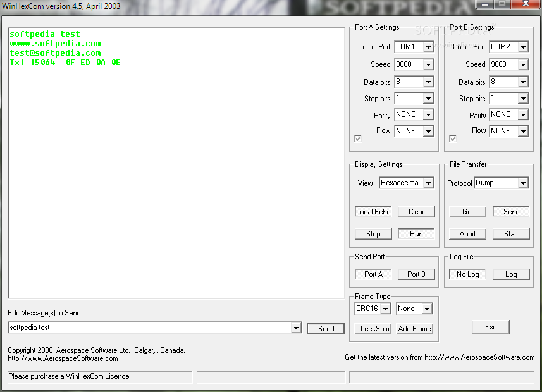
Task: Open Port B Data bits dropdown
Action: click(x=523, y=82)
